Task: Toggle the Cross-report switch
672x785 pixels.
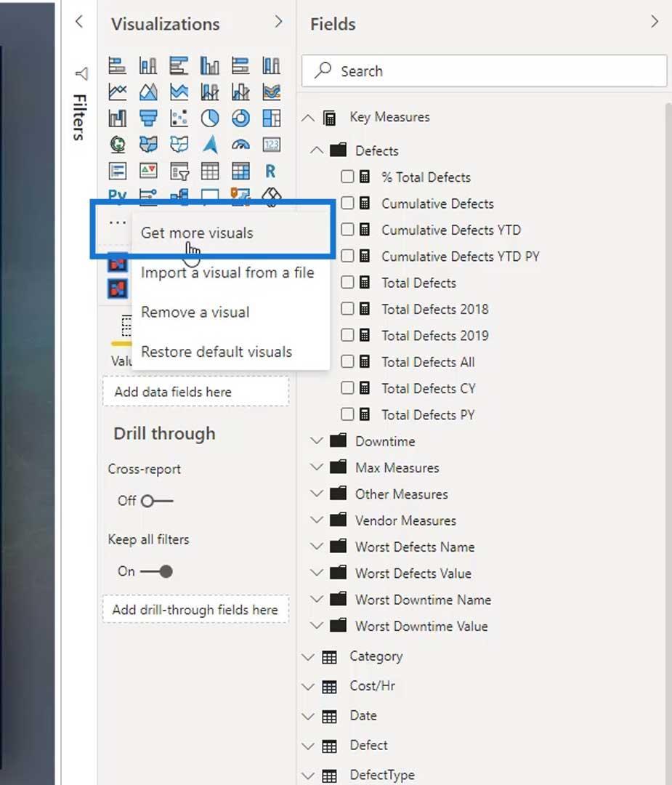Action: (x=157, y=501)
